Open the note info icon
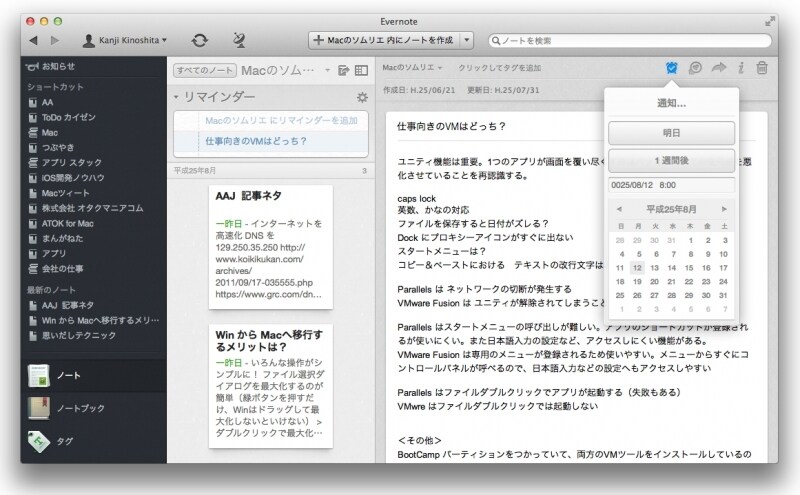Viewport: 800px width, 495px height. click(x=740, y=68)
